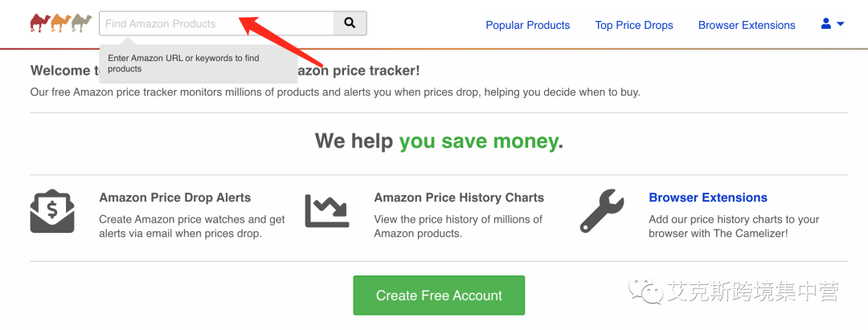Open the user account silhouette icon

pos(825,24)
